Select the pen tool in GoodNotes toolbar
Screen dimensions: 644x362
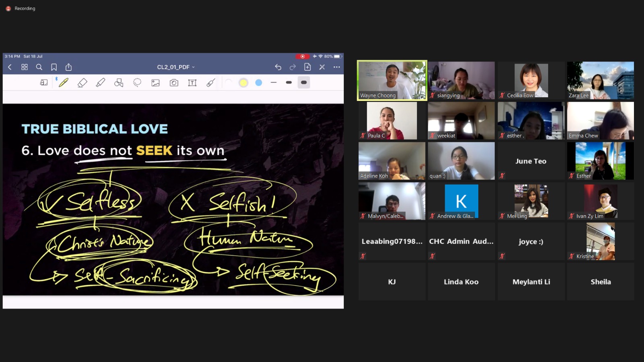click(x=64, y=82)
